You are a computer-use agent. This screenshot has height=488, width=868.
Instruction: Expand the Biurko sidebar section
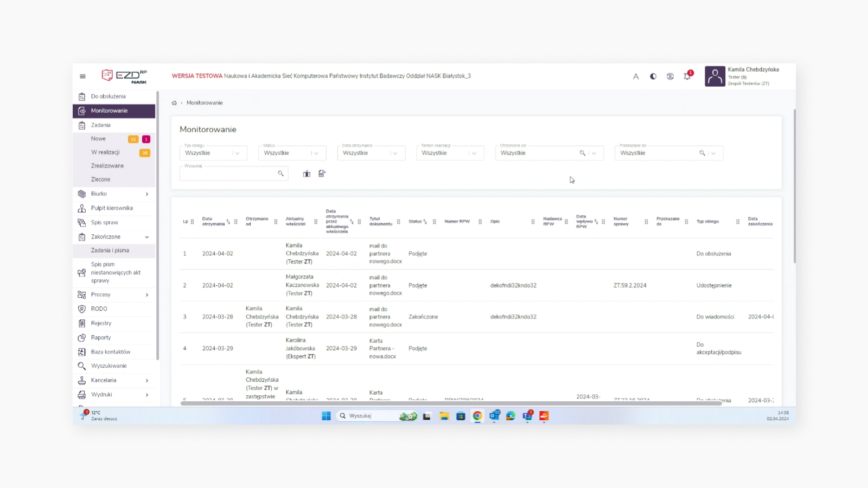pos(146,194)
